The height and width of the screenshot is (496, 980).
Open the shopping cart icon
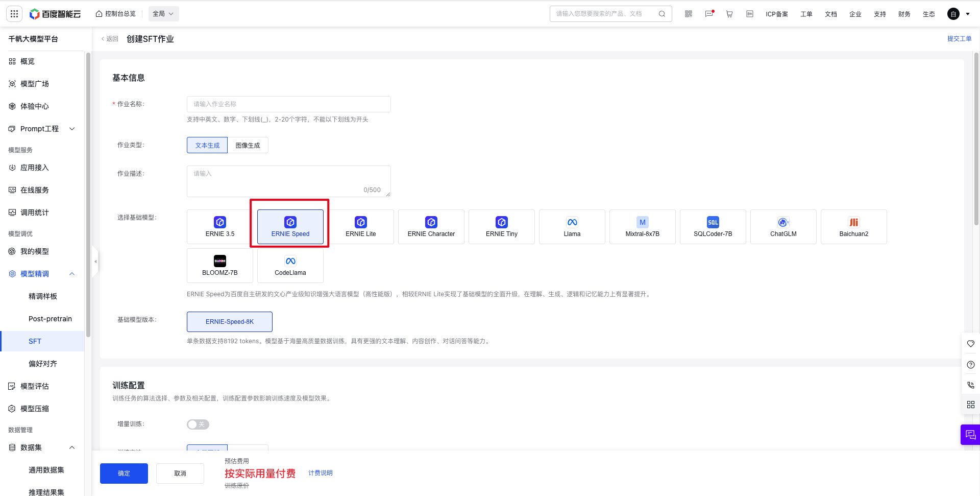tap(729, 14)
